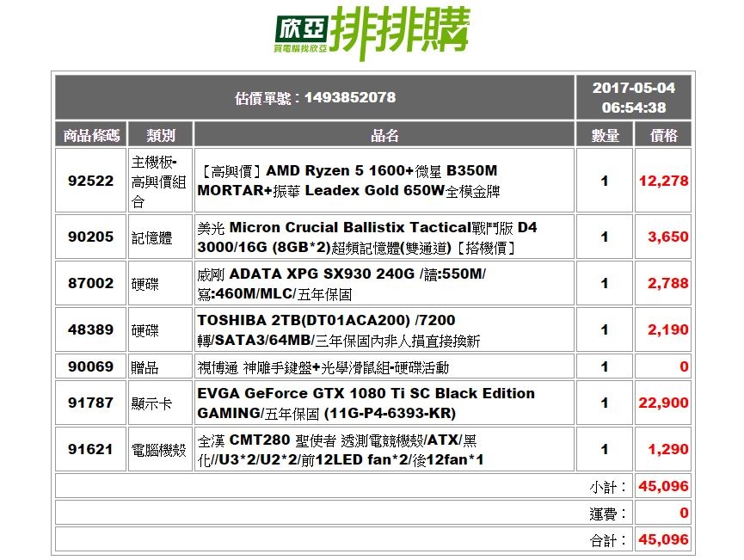Click the 45,096 amount in the 合計 row
Viewport: 744px width, 560px height.
(663, 539)
